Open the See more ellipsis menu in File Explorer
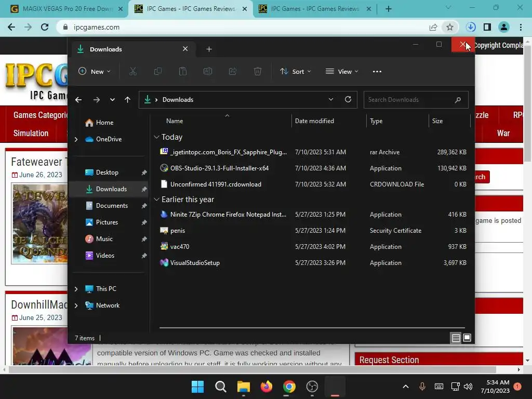This screenshot has height=399, width=532. (377, 72)
